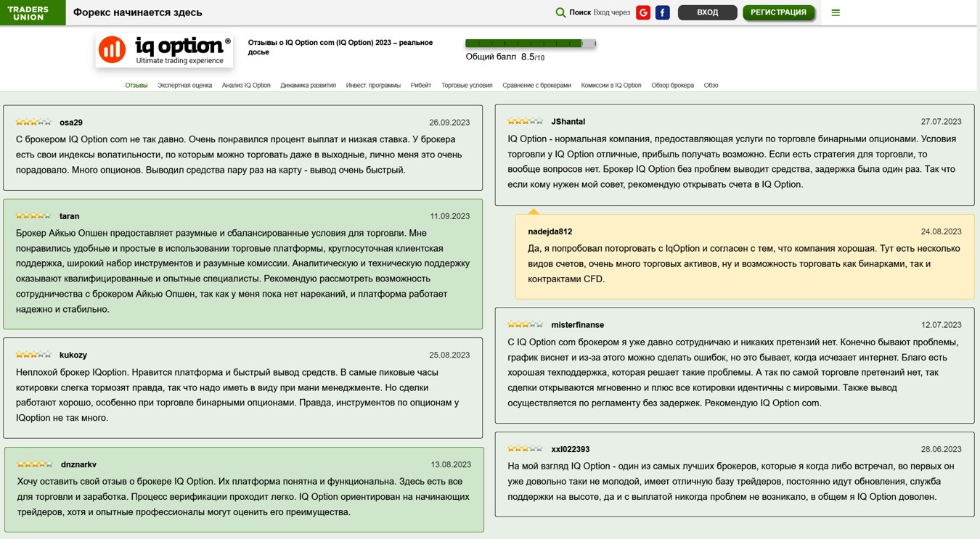The height and width of the screenshot is (539, 980).
Task: Open the Торговые условия tab
Action: pos(467,85)
